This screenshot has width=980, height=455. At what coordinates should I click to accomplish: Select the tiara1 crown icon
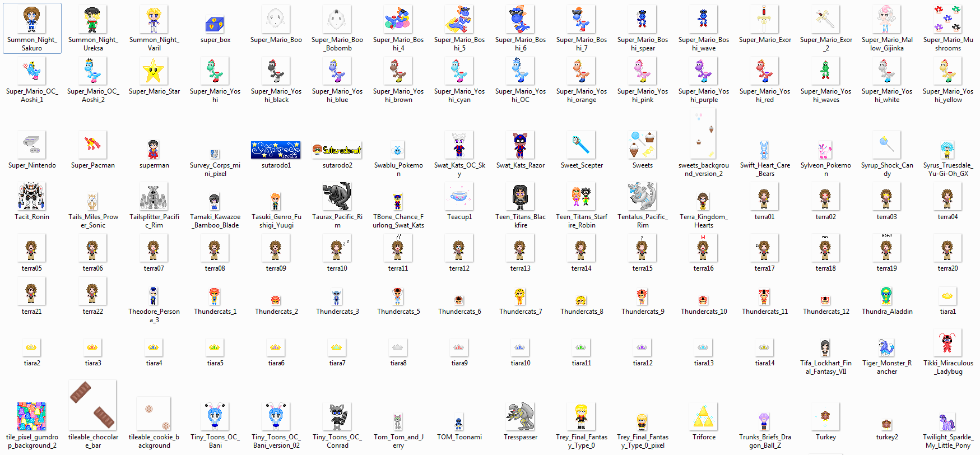pyautogui.click(x=948, y=296)
